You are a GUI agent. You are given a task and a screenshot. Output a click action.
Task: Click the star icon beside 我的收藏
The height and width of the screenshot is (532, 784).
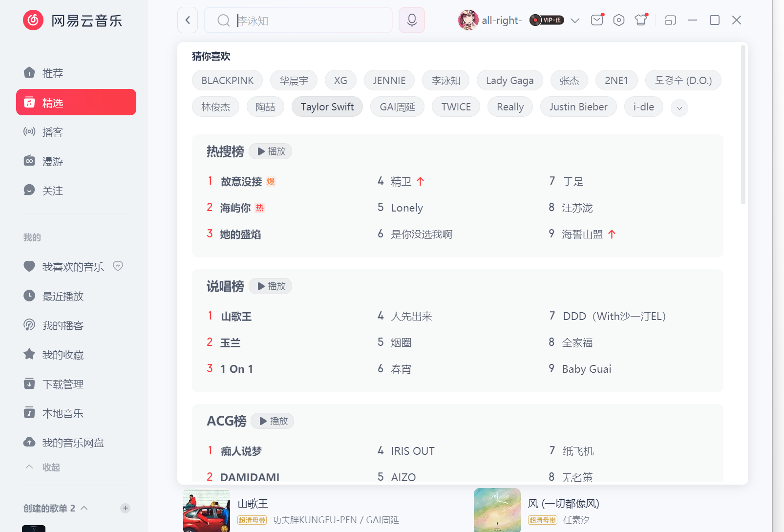tap(29, 354)
